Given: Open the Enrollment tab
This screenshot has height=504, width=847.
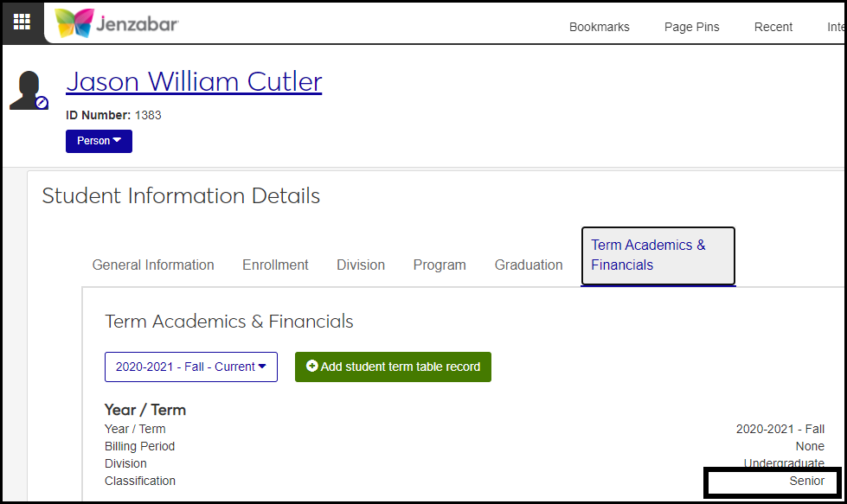Looking at the screenshot, I should [x=275, y=265].
